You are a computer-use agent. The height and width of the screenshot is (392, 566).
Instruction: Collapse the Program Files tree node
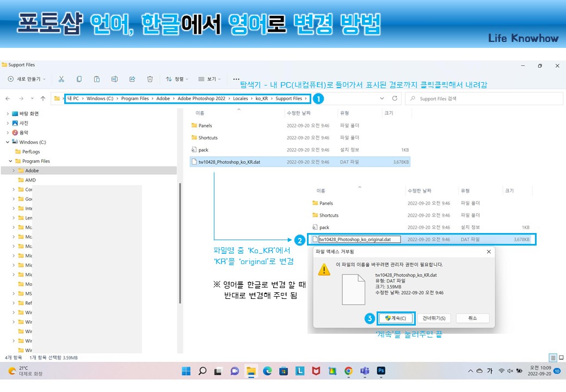pos(10,161)
